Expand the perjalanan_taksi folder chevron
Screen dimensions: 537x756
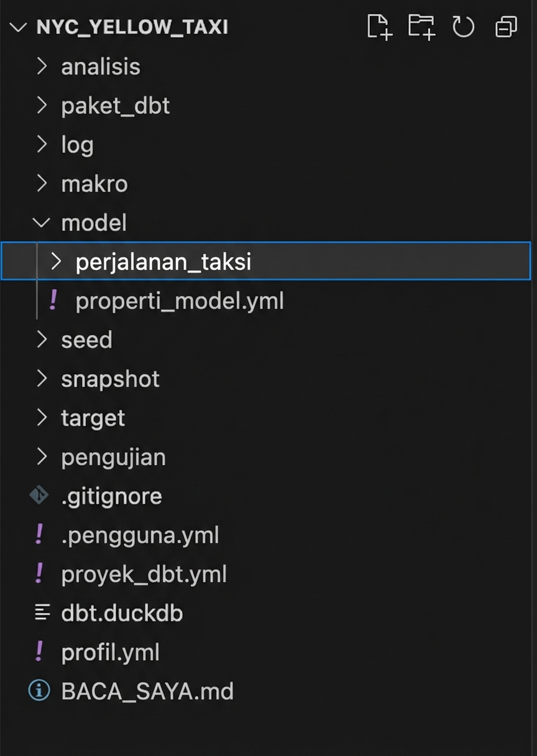[x=56, y=262]
